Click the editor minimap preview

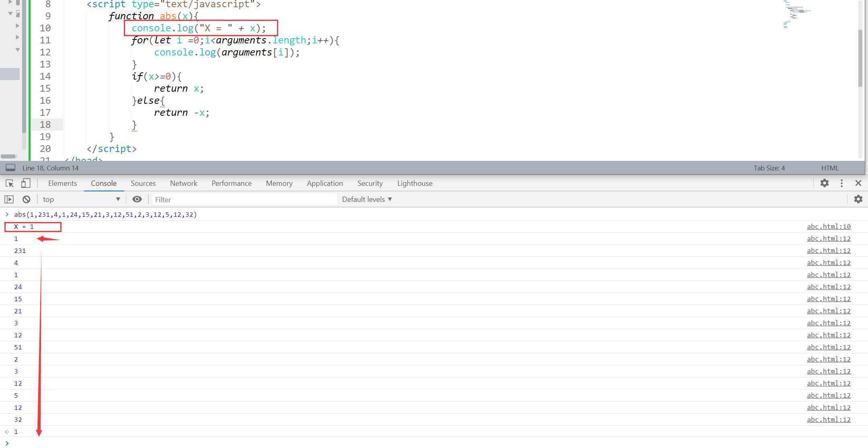(797, 14)
